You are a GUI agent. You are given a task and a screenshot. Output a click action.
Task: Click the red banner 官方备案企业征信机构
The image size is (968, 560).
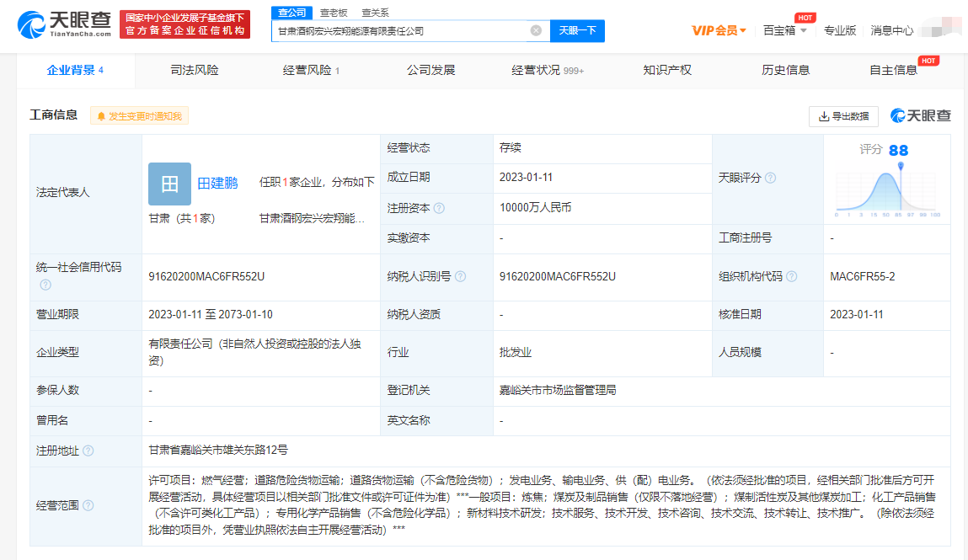pyautogui.click(x=185, y=24)
